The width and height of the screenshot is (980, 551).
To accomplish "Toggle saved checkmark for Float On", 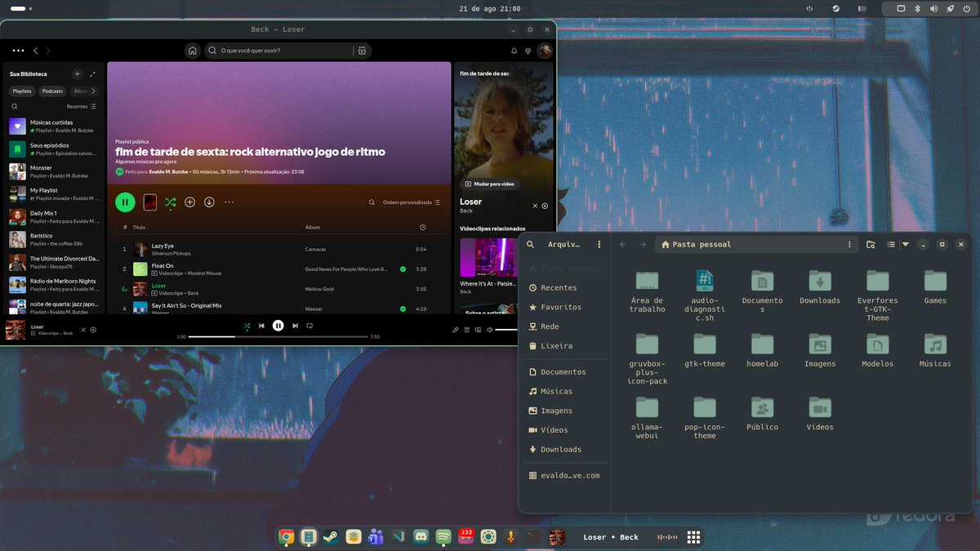I will pos(403,269).
